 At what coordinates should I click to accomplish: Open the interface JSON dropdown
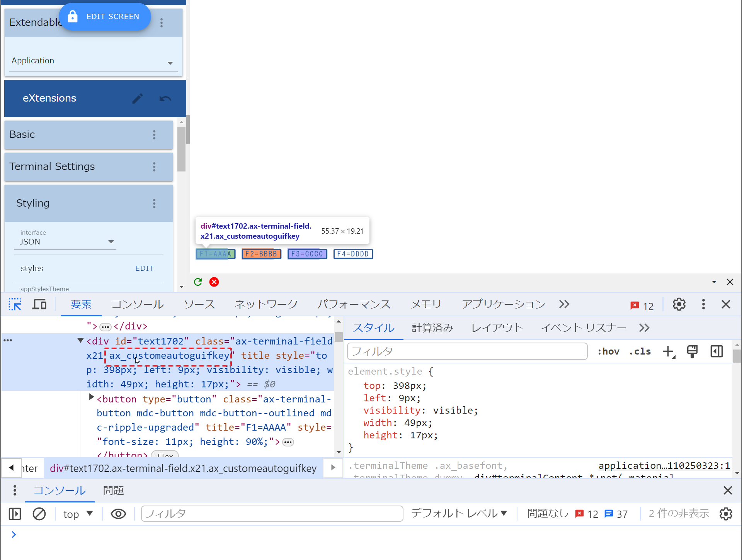pyautogui.click(x=66, y=242)
